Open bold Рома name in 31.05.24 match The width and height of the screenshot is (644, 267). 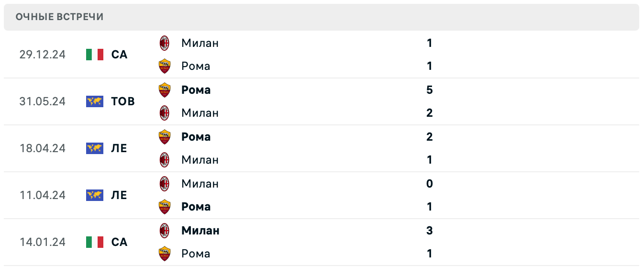coord(196,90)
